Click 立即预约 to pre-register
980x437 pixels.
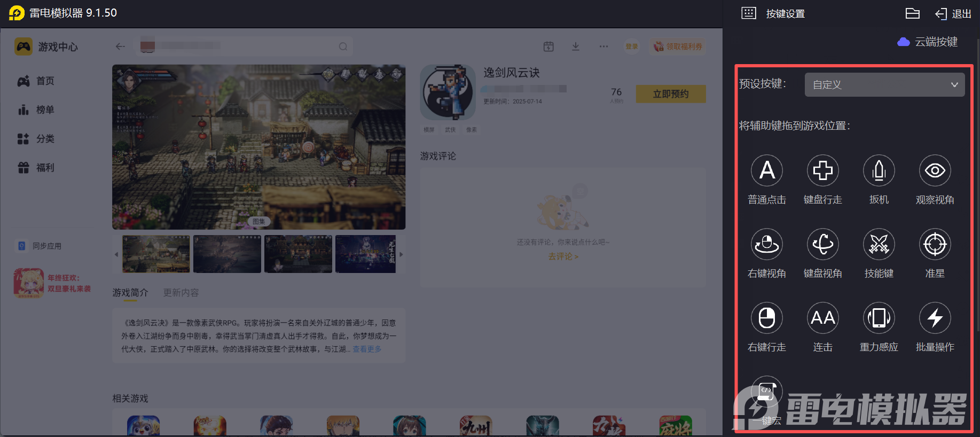point(671,93)
